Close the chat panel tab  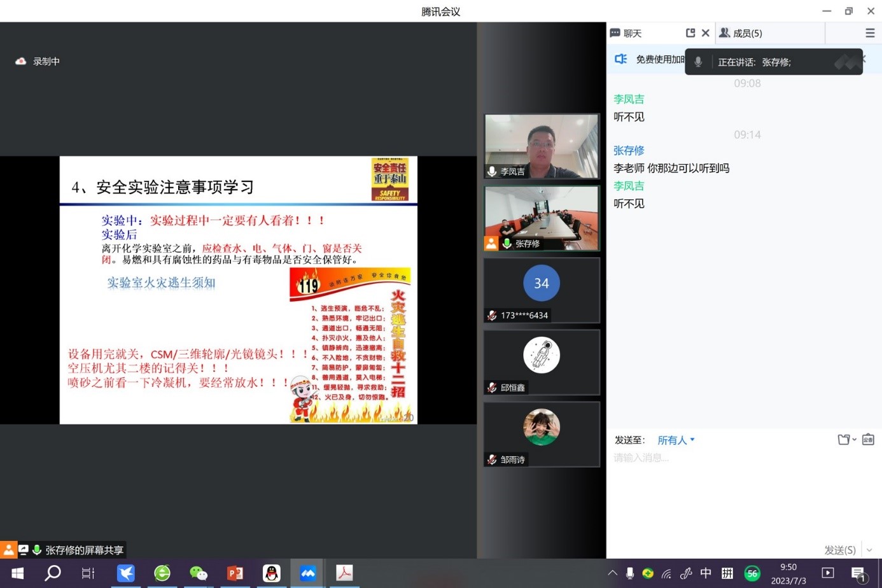pyautogui.click(x=705, y=33)
